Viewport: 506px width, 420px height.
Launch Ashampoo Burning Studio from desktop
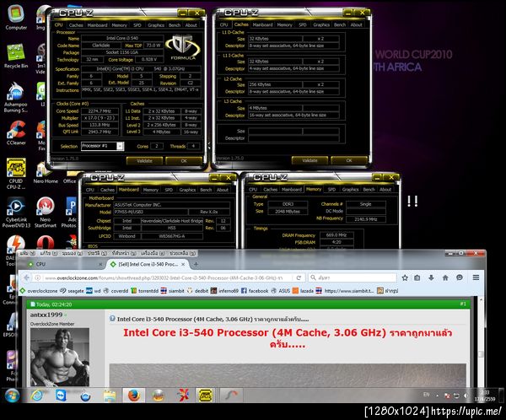[16, 97]
